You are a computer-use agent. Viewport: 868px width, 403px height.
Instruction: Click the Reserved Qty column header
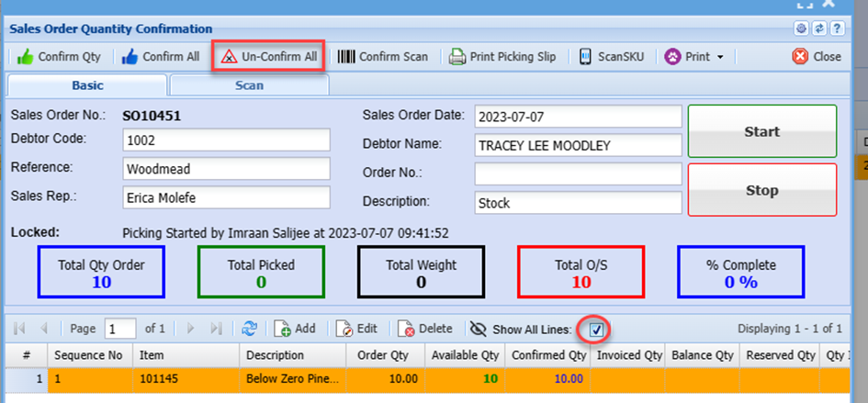780,355
